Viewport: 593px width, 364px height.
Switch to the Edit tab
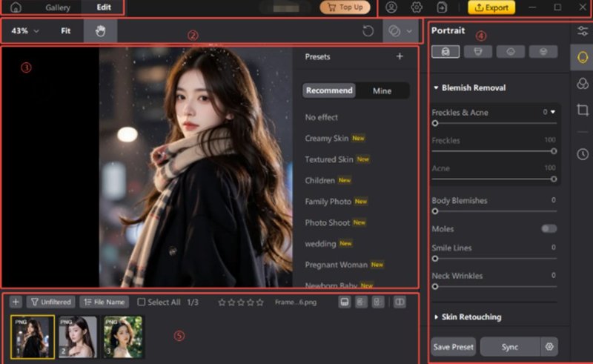[x=104, y=7]
